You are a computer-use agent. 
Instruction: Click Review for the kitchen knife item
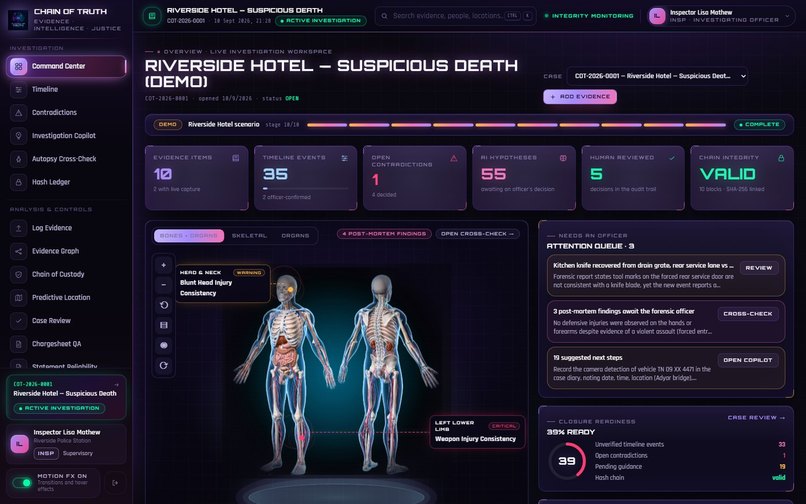(759, 268)
